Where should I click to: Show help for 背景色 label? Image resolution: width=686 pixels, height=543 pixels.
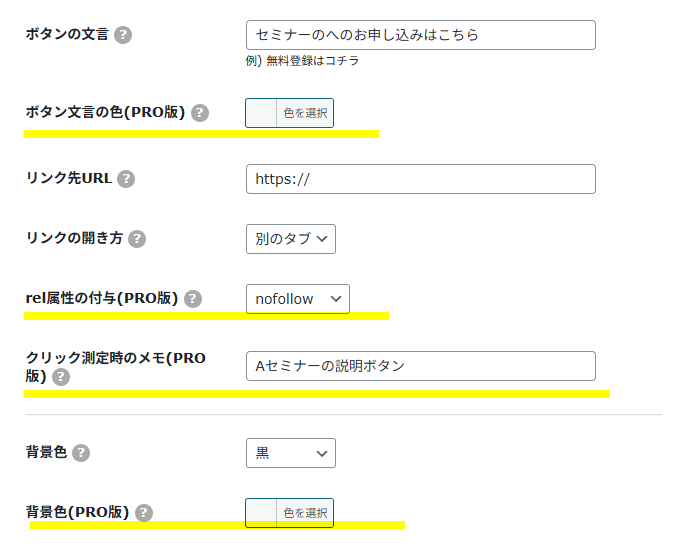coord(81,453)
